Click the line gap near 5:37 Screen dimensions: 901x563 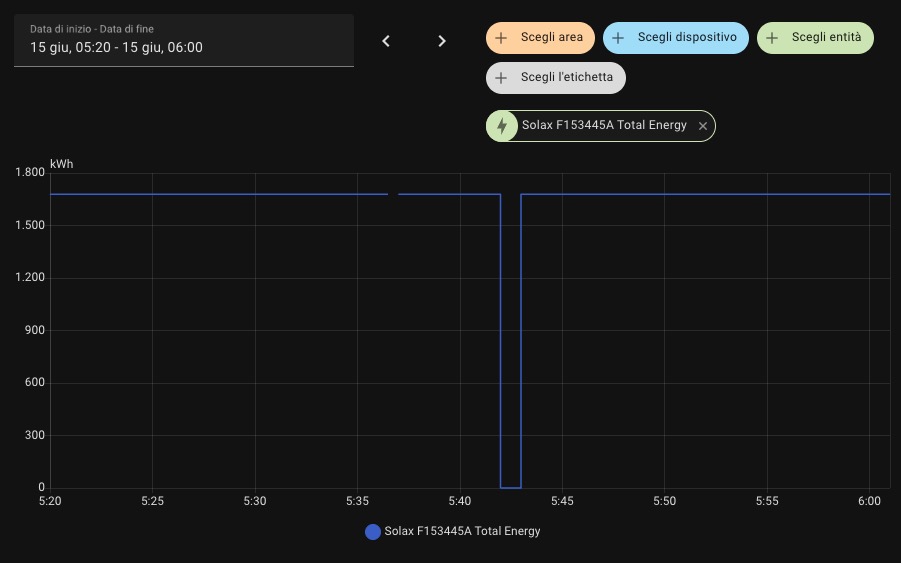pyautogui.click(x=393, y=194)
